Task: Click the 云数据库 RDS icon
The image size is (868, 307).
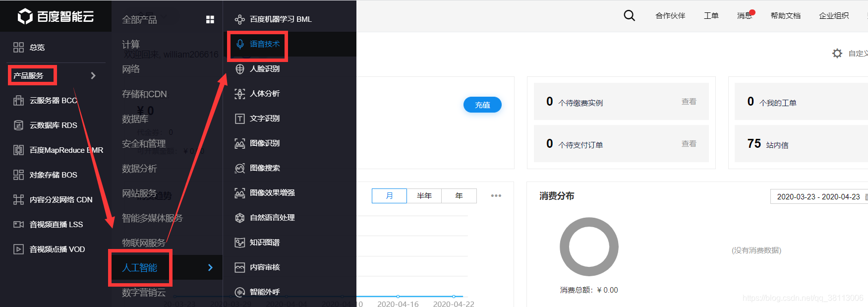Action: click(18, 125)
